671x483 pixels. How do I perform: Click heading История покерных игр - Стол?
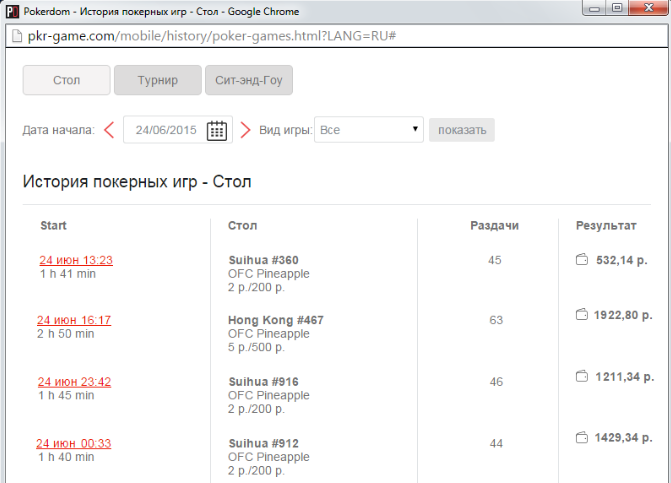point(137,182)
